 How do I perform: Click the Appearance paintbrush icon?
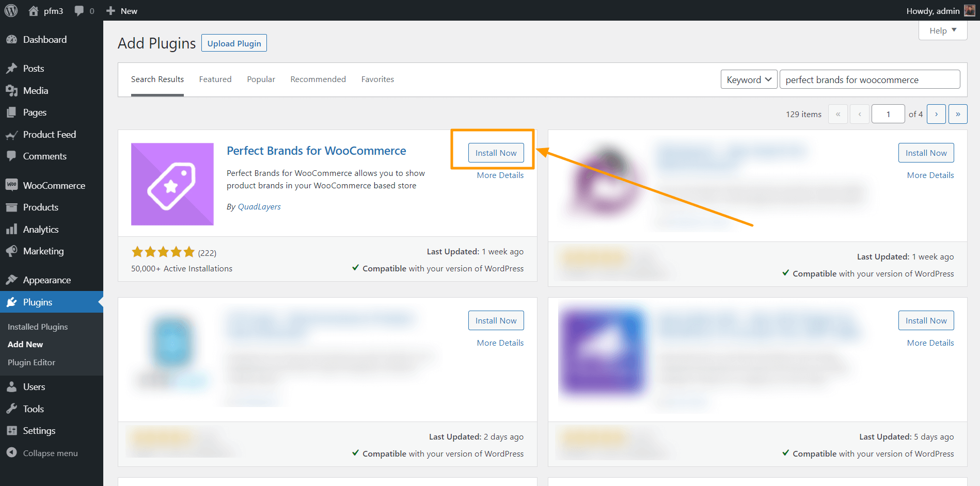(x=11, y=280)
